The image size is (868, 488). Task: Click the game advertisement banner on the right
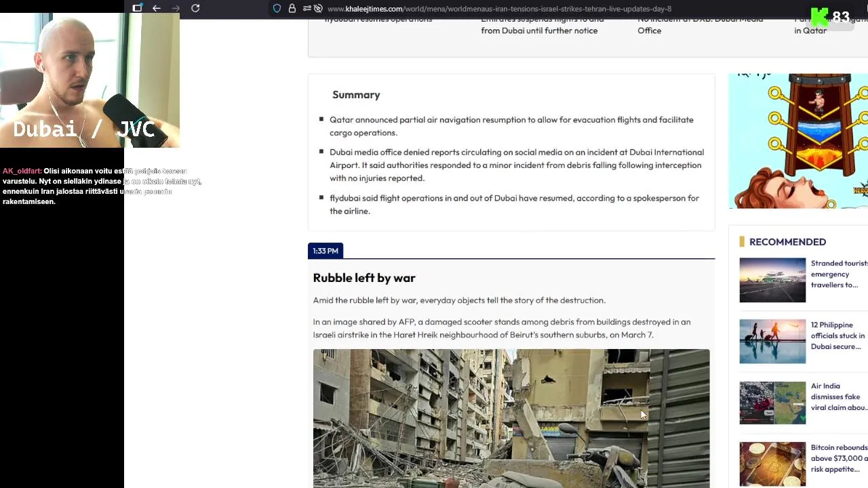click(798, 141)
